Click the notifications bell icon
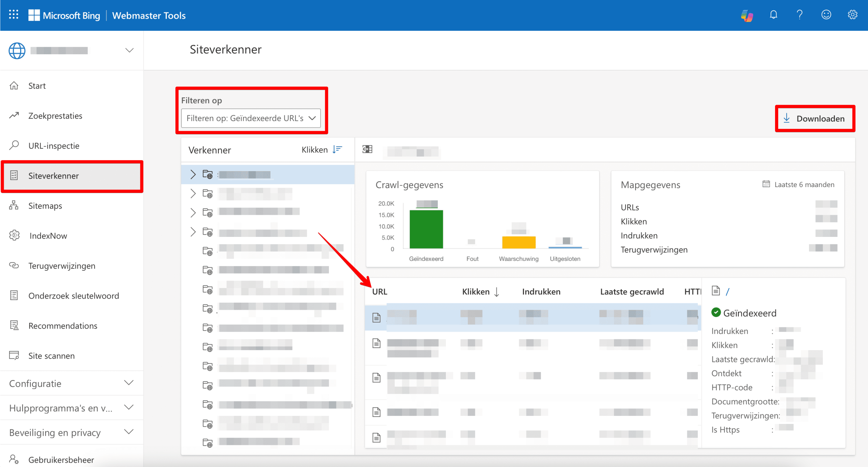Image resolution: width=868 pixels, height=467 pixels. [773, 15]
